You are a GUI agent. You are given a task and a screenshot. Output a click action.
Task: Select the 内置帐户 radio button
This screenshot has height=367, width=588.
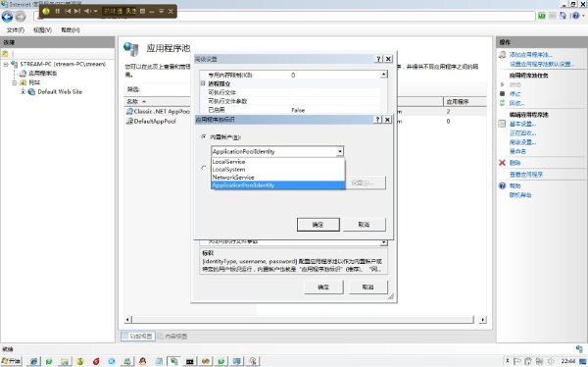pyautogui.click(x=204, y=136)
